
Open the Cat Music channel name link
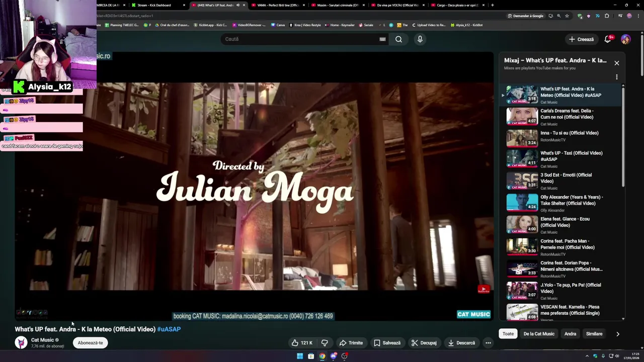[42, 340]
